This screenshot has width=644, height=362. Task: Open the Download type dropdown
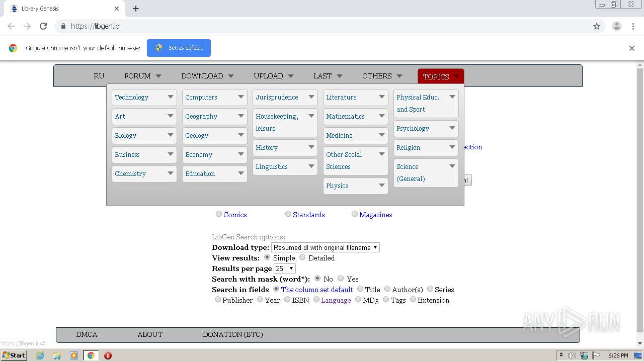click(326, 247)
